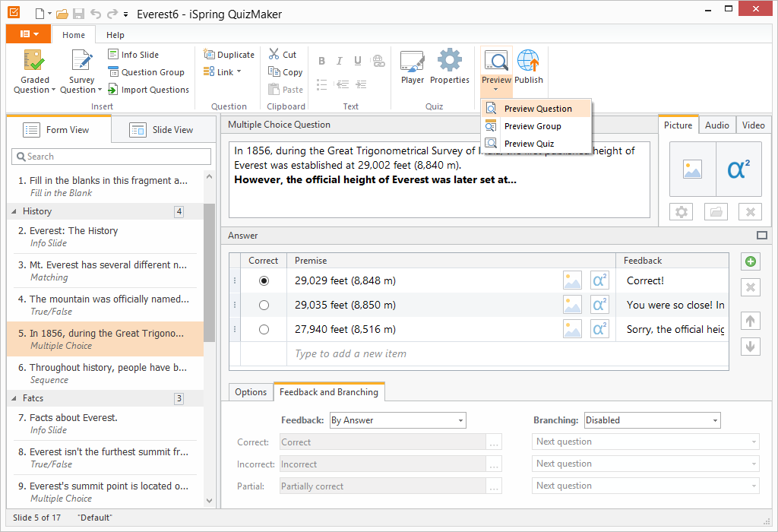Select question 8 True/False
The image size is (778, 532).
[x=105, y=458]
